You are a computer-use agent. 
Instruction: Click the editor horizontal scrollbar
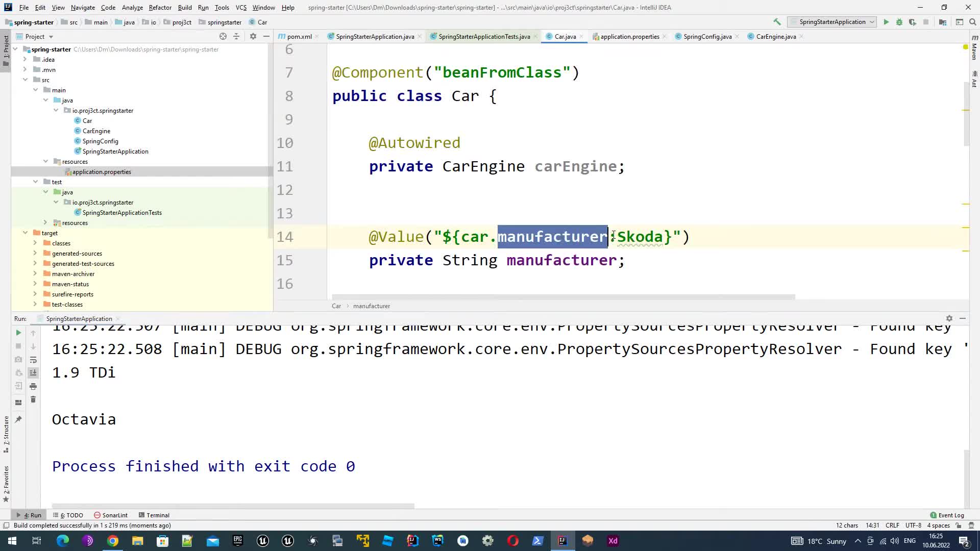coord(563,297)
